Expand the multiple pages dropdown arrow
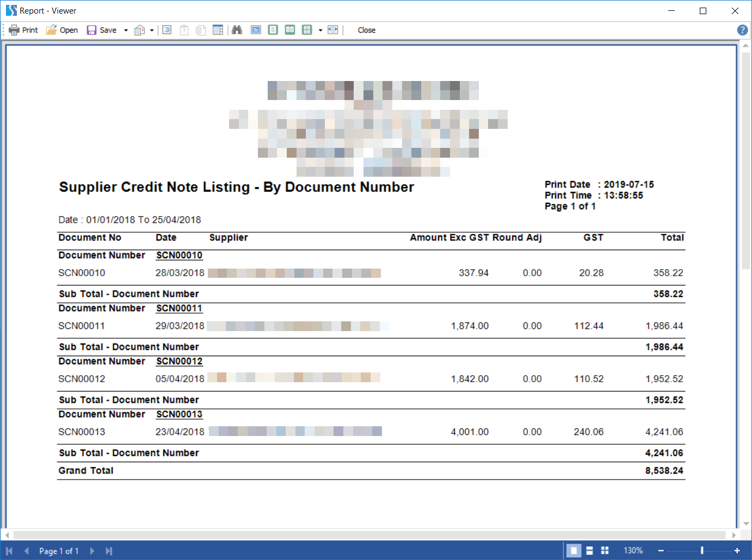752x560 pixels. 320,30
